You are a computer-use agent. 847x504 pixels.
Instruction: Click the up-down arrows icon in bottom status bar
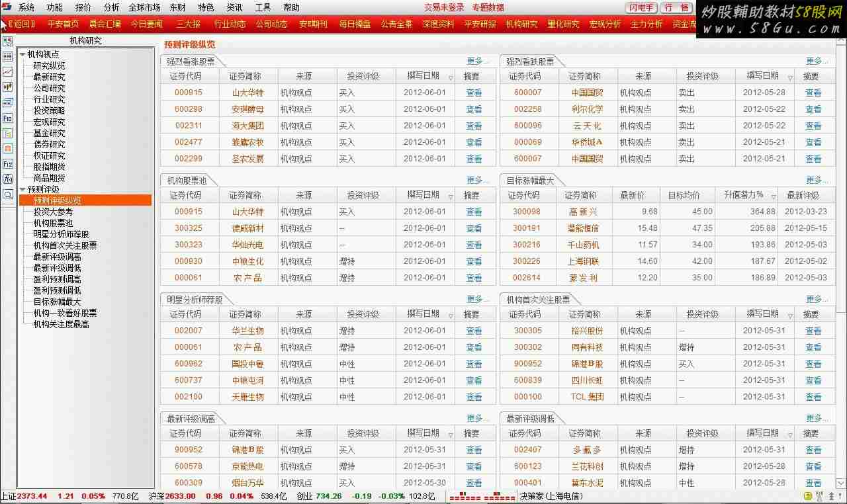[831, 496]
